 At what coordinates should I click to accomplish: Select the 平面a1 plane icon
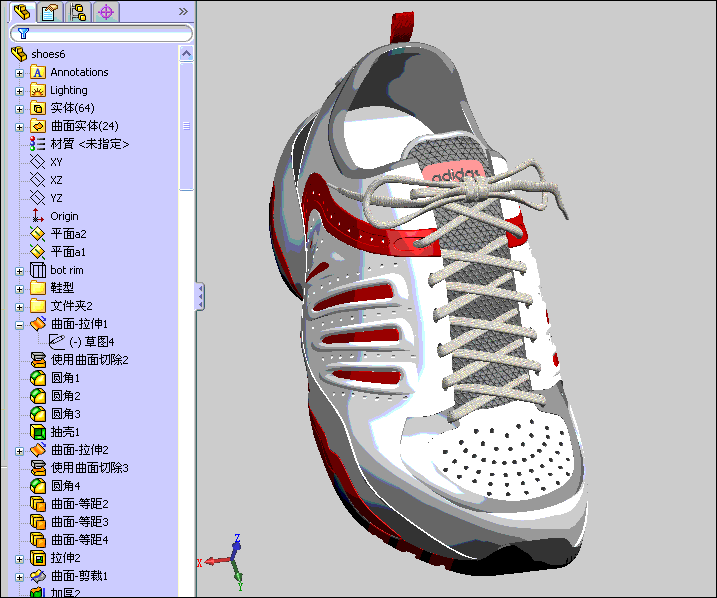click(37, 251)
